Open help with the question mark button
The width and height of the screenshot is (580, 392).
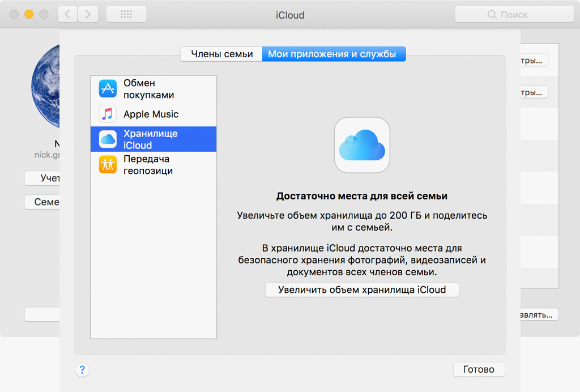pyautogui.click(x=82, y=369)
